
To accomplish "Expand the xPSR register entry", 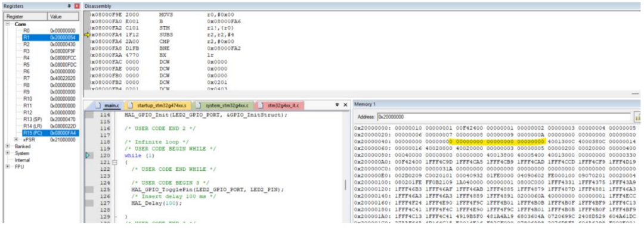I will 17,140.
